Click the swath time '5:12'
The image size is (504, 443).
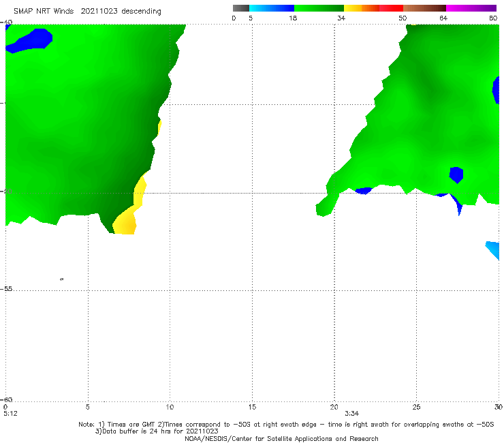[10, 414]
